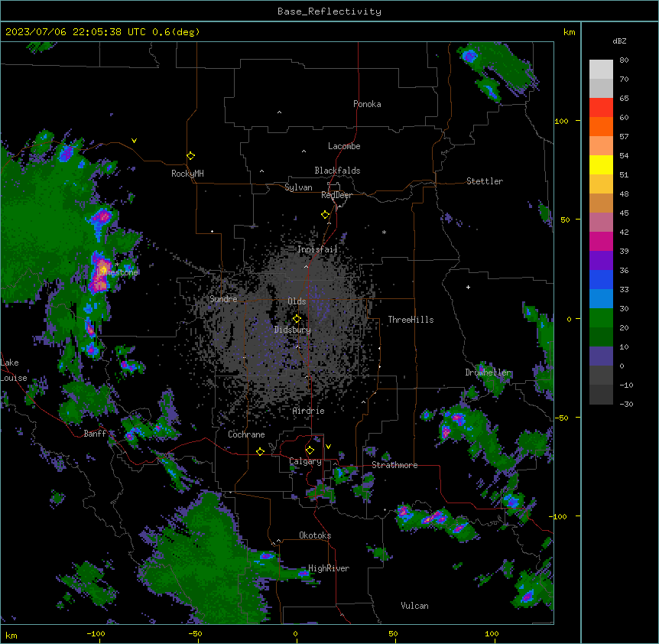The image size is (659, 644).
Task: Click the white plus marker north of Drumheller
Action: pyautogui.click(x=468, y=287)
